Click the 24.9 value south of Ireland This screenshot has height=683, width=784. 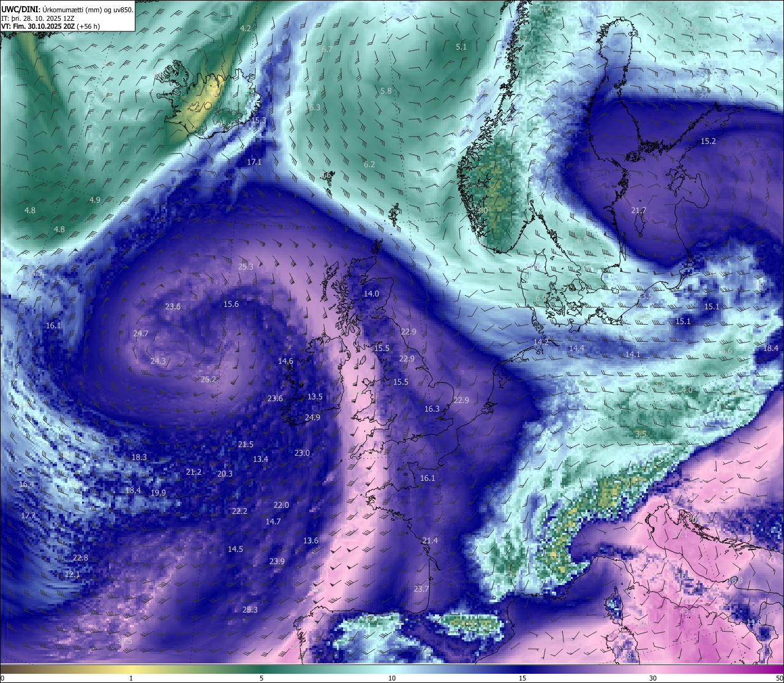(x=312, y=417)
